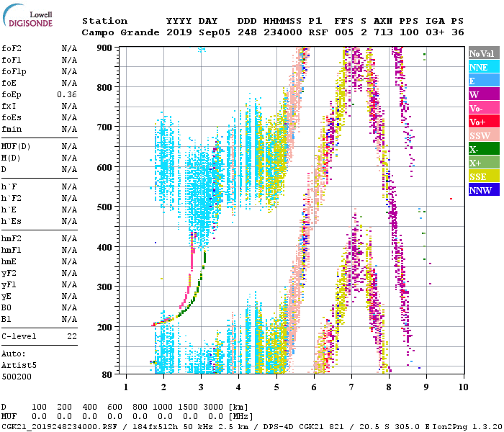Click the green X- trace on ionogram
504x432 pixels.
195,297
